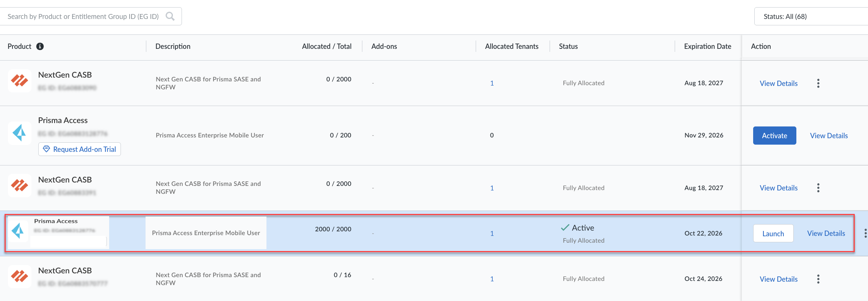Image resolution: width=868 pixels, height=301 pixels.
Task: Open kebab menu for 0 / 16 CASB row
Action: tap(818, 279)
